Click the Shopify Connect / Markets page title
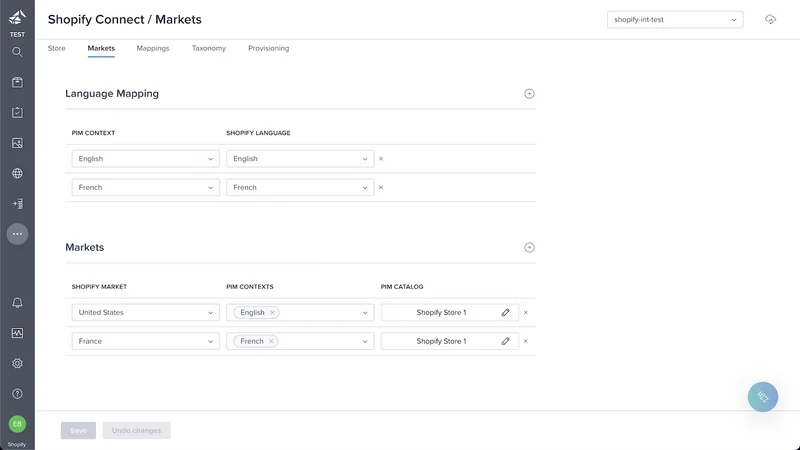The width and height of the screenshot is (800, 450). [x=124, y=19]
